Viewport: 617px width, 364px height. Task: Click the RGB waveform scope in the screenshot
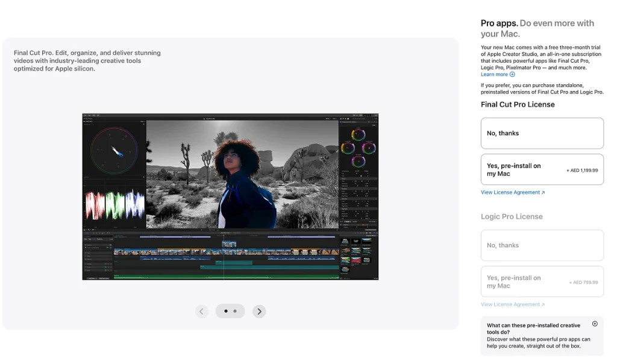pos(114,205)
